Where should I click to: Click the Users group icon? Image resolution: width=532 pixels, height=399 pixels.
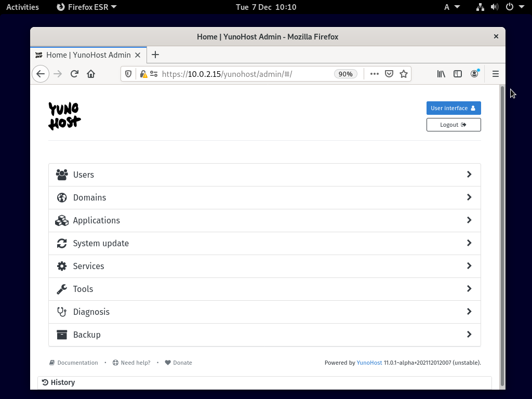click(x=62, y=175)
